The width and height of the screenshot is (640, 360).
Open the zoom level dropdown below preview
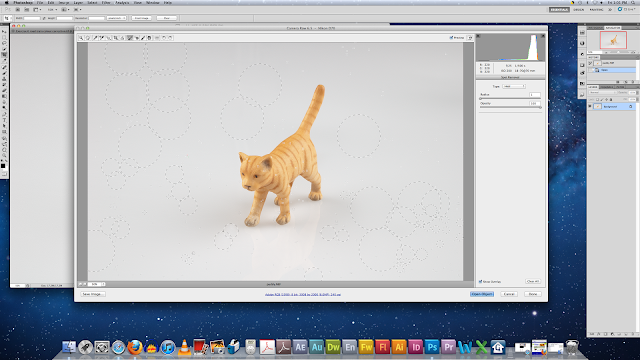(x=96, y=284)
